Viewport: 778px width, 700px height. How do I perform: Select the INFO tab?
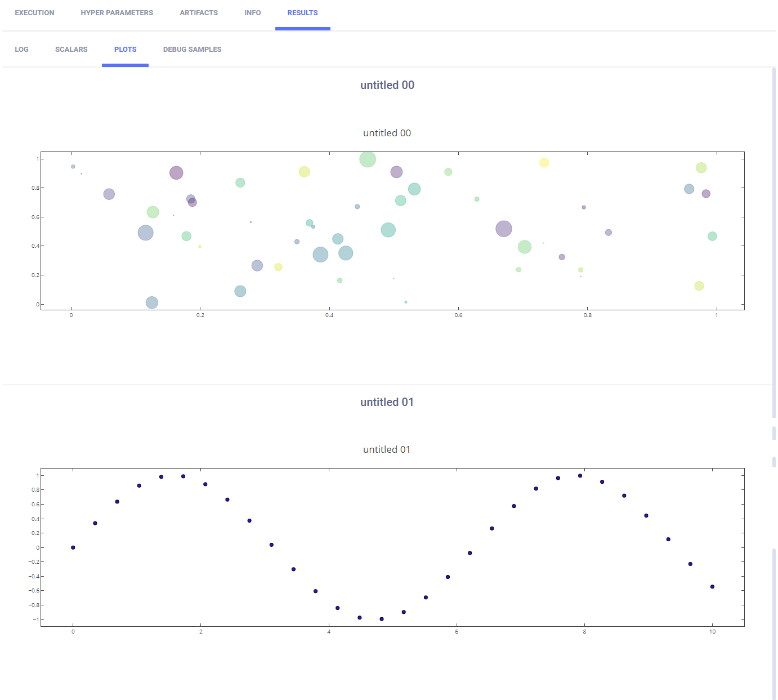pyautogui.click(x=252, y=13)
